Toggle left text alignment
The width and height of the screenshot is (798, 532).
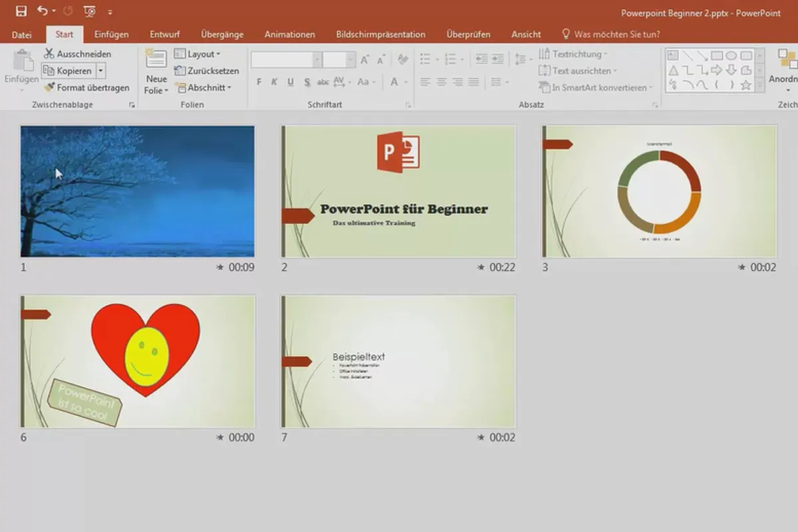pyautogui.click(x=426, y=82)
